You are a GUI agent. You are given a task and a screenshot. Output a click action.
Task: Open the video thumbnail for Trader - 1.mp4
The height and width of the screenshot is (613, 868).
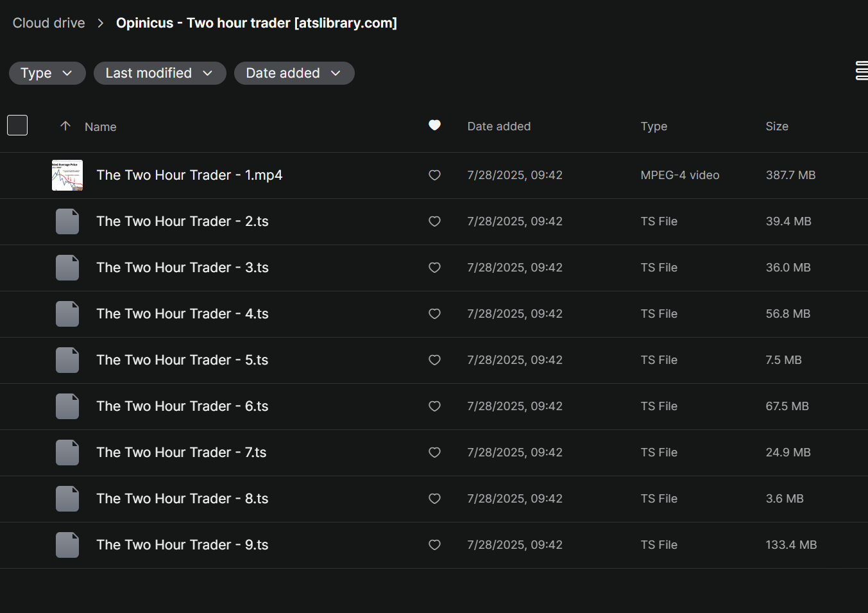[67, 175]
